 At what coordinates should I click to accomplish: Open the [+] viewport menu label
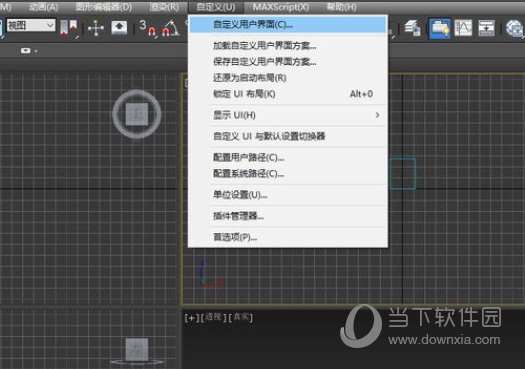[192, 318]
